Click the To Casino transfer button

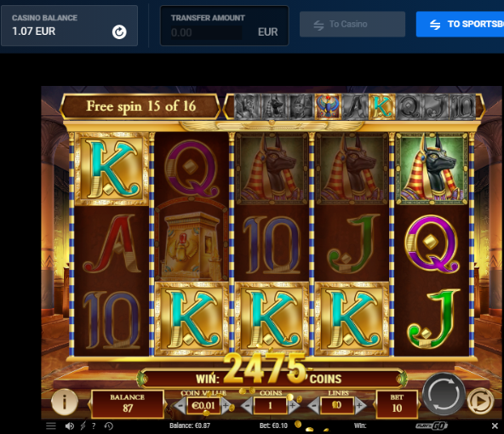352,24
